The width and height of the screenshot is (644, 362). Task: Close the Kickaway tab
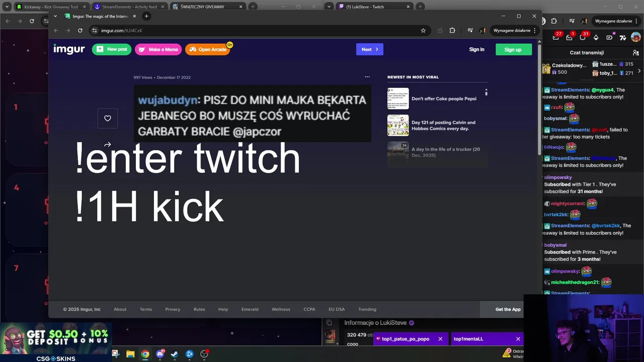point(84,7)
